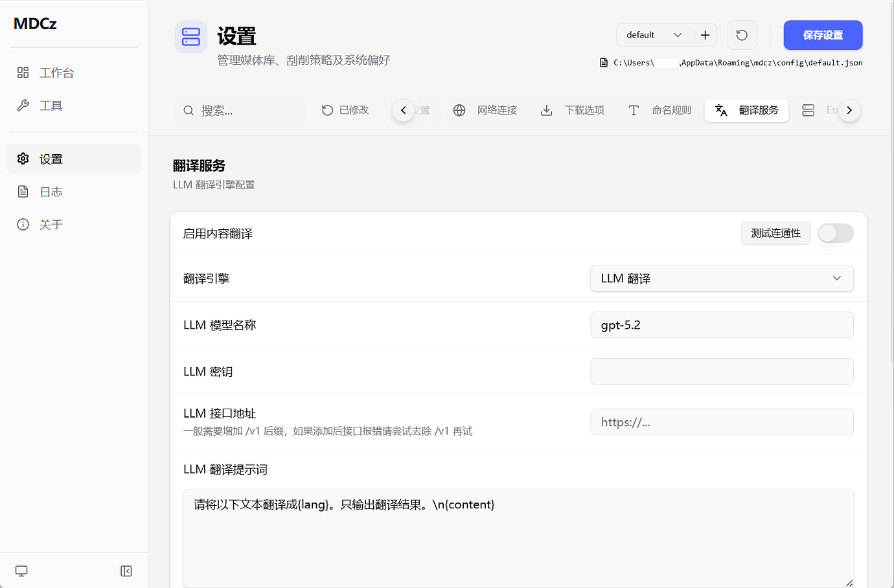Click the LLM 翻译提示词 text area

(518, 538)
